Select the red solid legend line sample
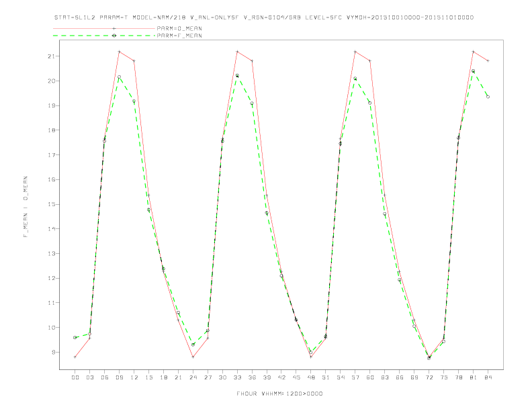The image size is (532, 411). 104,28
